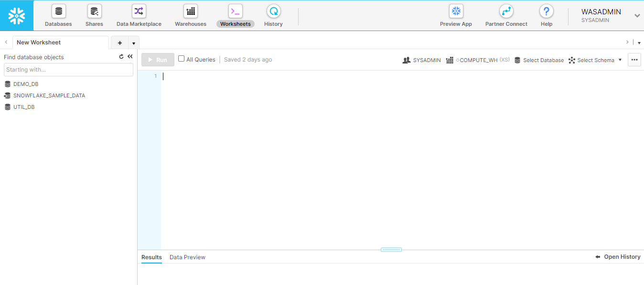Choose a database via Select Database
The image size is (644, 285).
(544, 60)
